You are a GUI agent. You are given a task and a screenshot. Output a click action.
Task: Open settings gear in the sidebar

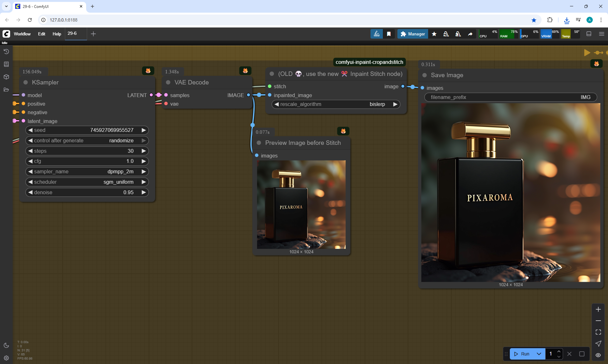[6, 358]
